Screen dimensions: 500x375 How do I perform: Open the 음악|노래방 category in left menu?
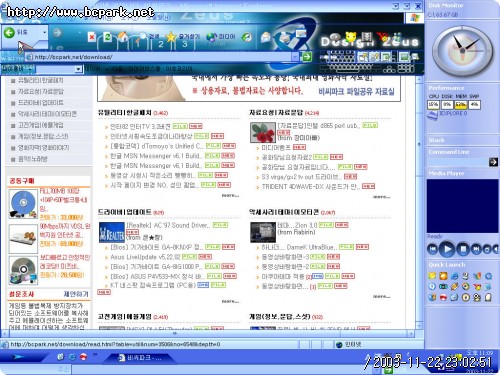33,159
